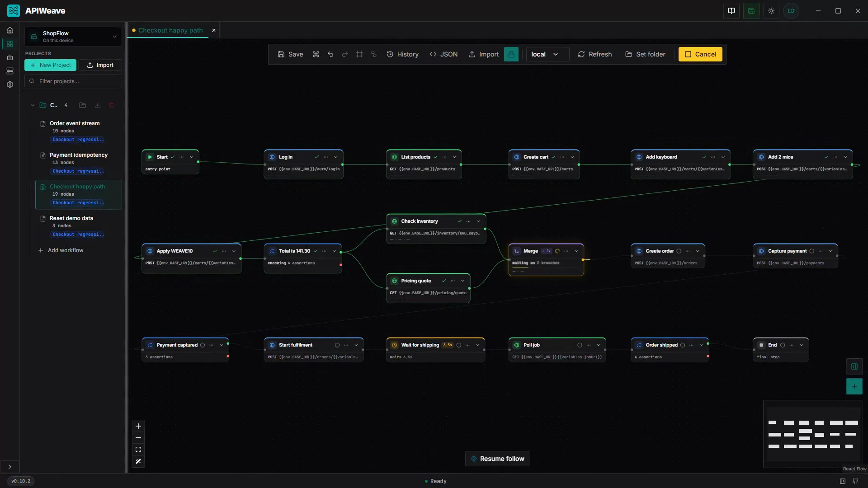Click the magic wand canvas tool
Viewport: 868px width, 488px height.
[x=138, y=461]
